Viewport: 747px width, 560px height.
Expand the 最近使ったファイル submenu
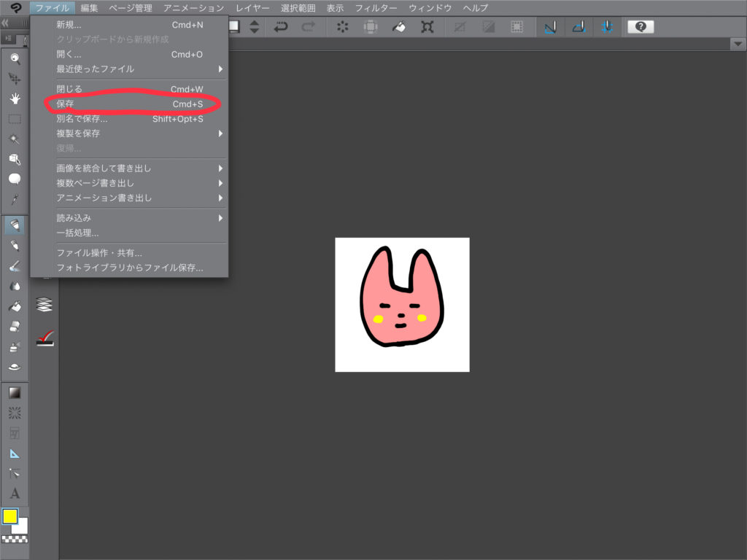pos(130,69)
